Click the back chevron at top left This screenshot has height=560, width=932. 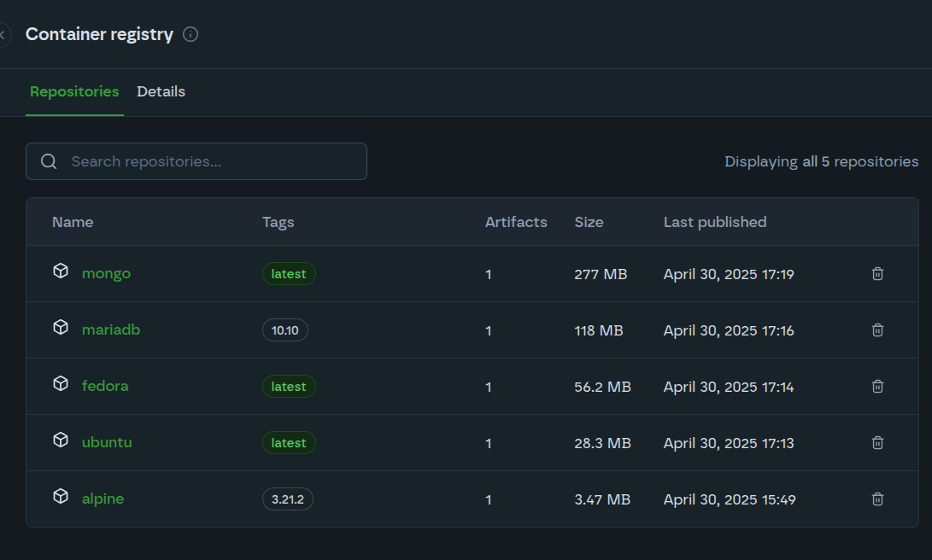tap(3, 34)
